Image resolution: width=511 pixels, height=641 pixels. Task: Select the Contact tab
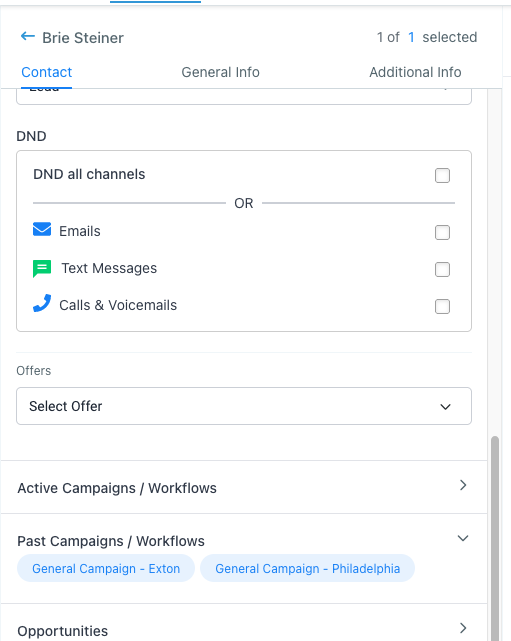click(x=47, y=72)
